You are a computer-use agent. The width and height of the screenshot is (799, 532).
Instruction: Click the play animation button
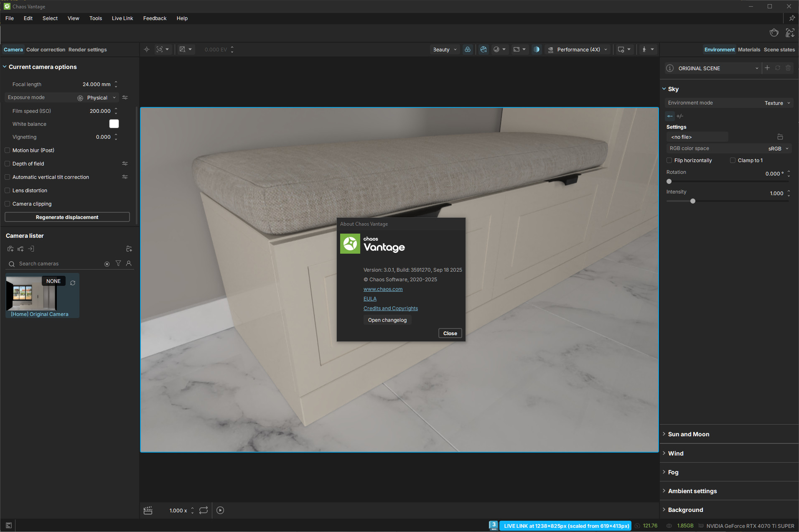(x=220, y=510)
